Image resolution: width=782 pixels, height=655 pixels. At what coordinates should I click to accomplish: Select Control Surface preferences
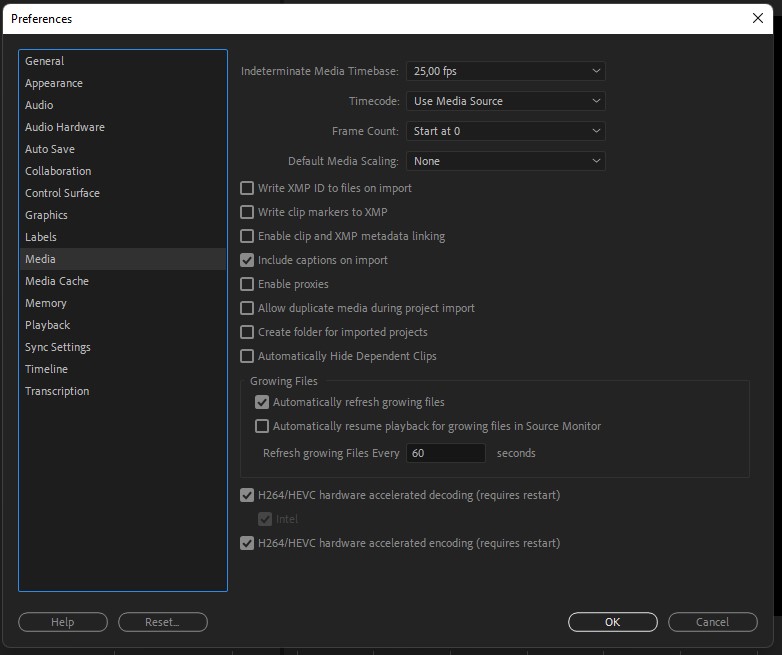[122, 193]
